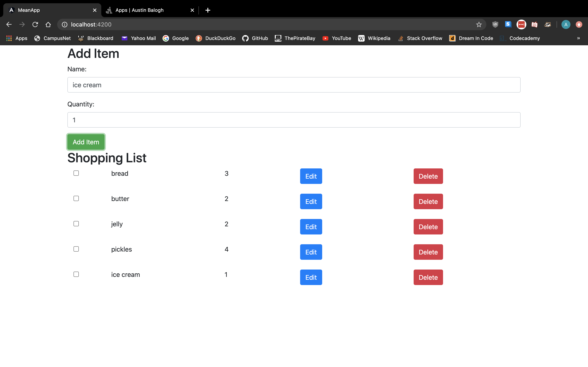Open the Apps bookmarks shortcut

(x=17, y=38)
